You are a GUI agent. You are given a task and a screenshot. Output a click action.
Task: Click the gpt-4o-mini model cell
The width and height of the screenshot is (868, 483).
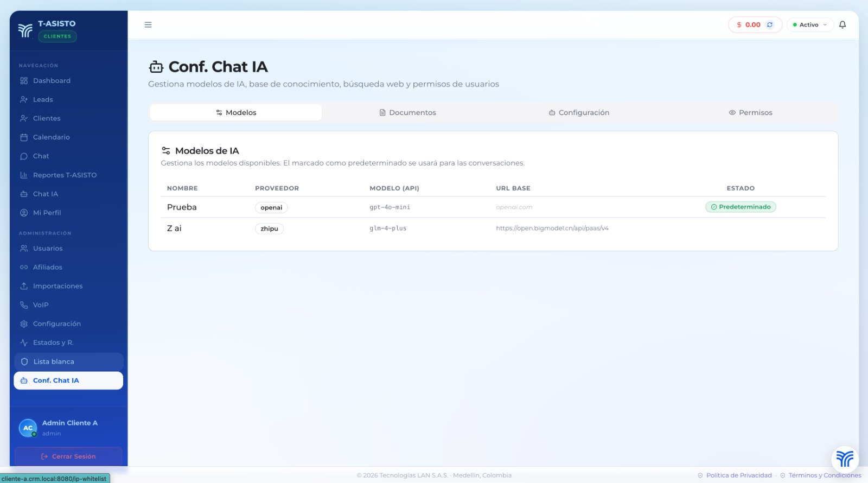coord(390,207)
